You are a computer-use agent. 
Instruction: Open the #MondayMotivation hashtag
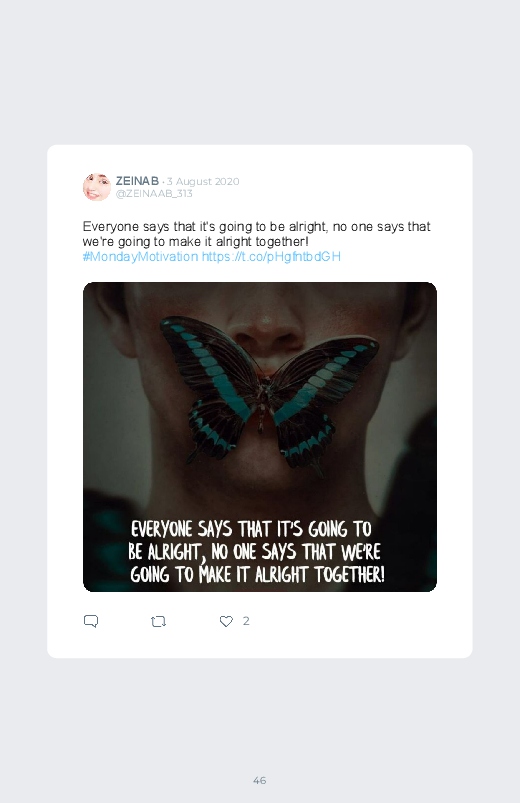[140, 256]
